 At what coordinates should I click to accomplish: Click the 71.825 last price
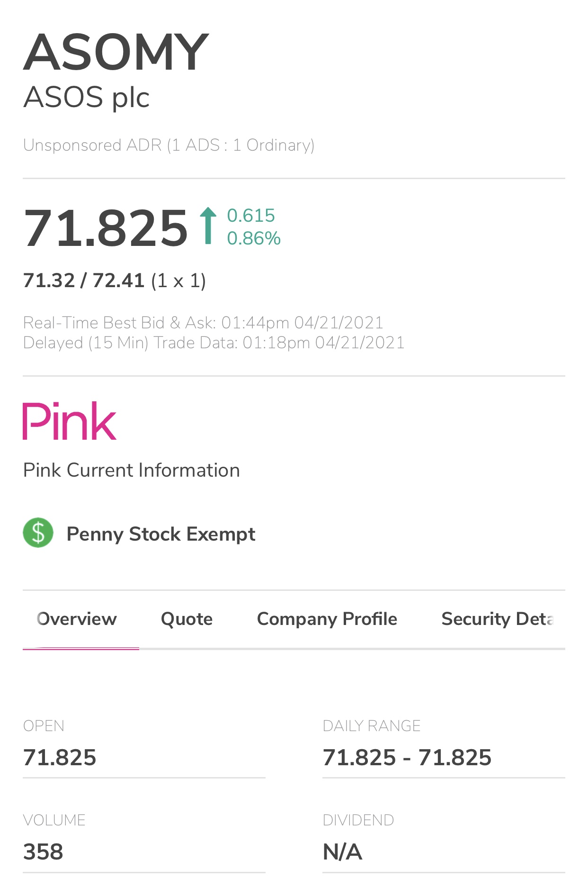click(x=106, y=228)
